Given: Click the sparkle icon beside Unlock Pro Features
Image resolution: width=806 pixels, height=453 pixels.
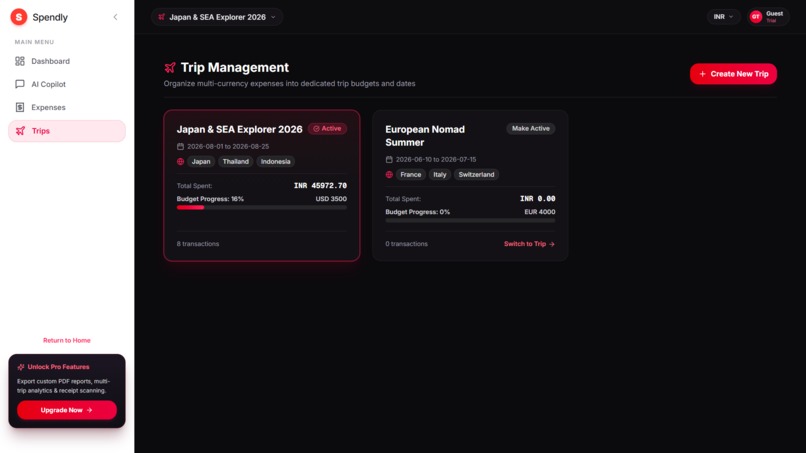Looking at the screenshot, I should [x=21, y=367].
